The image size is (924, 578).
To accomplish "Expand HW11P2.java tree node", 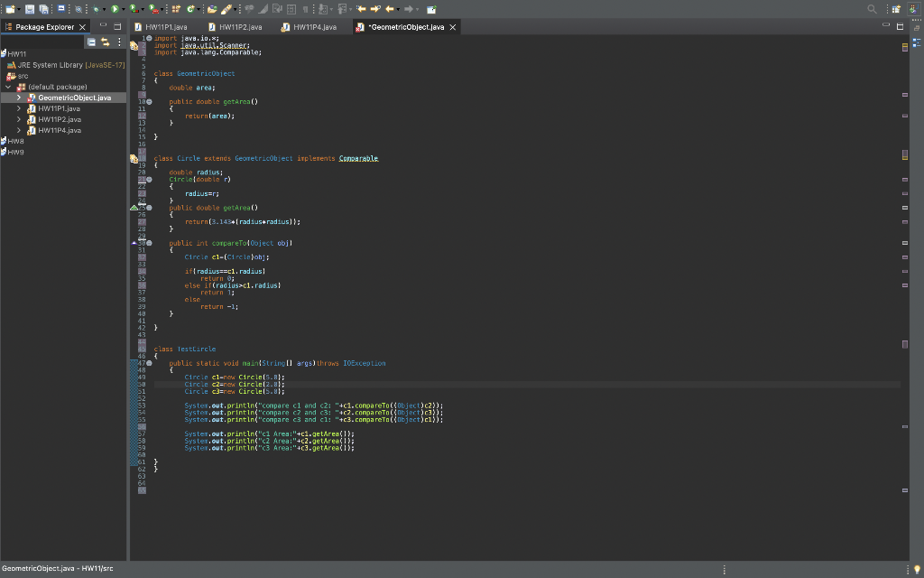I will tap(19, 119).
